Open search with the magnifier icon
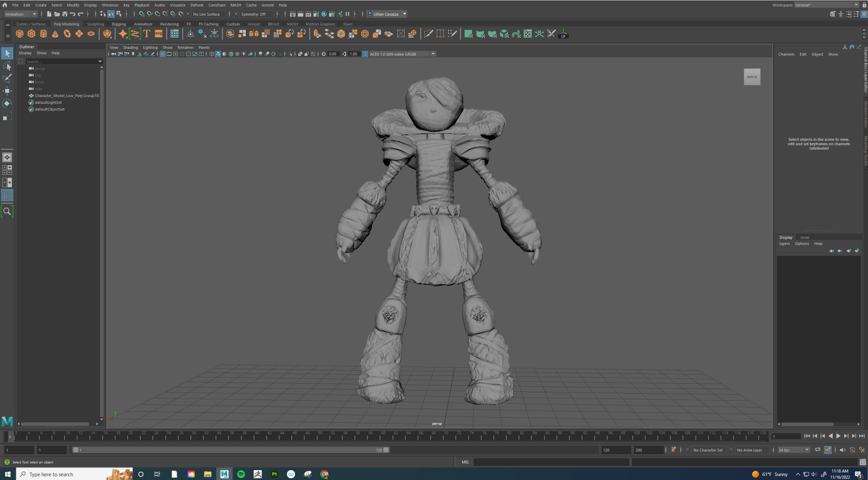Image resolution: width=868 pixels, height=480 pixels. 7,211
